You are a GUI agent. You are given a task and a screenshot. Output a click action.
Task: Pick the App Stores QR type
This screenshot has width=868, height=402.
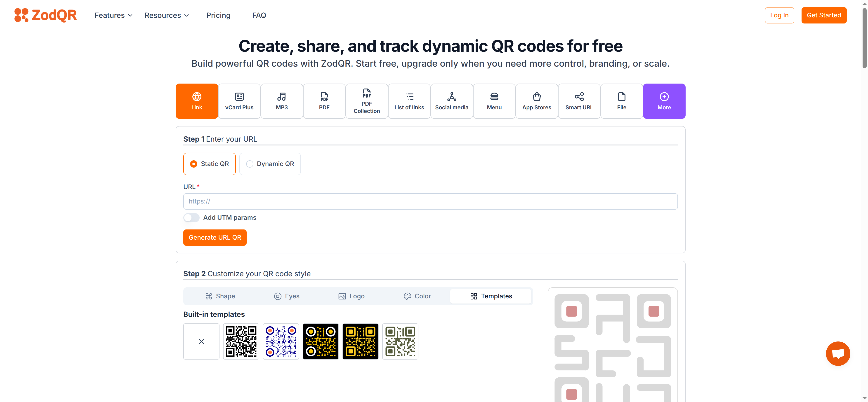click(536, 101)
